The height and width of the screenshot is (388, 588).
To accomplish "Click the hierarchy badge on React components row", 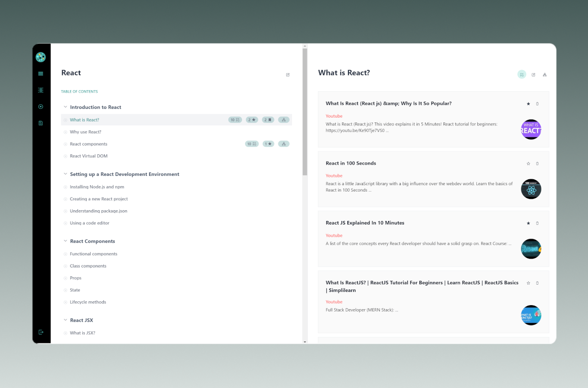I will click(284, 144).
